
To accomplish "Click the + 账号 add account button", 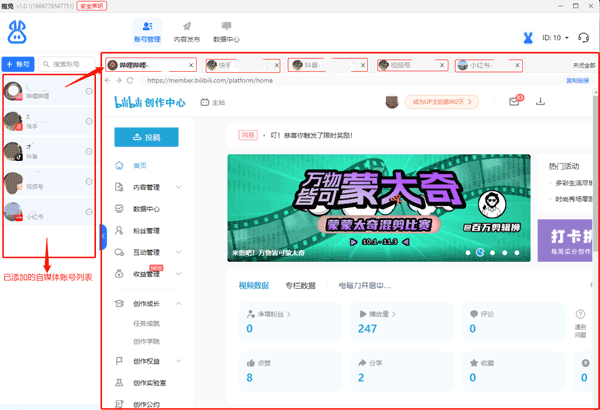I will click(x=18, y=64).
